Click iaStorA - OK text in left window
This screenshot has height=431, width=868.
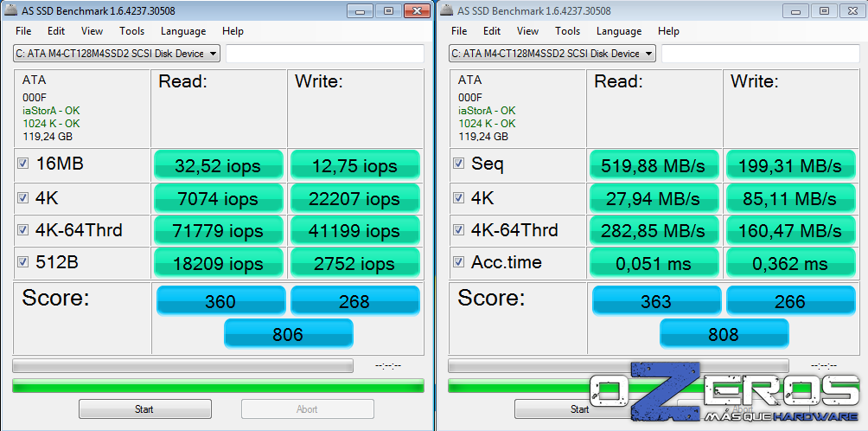[x=52, y=110]
